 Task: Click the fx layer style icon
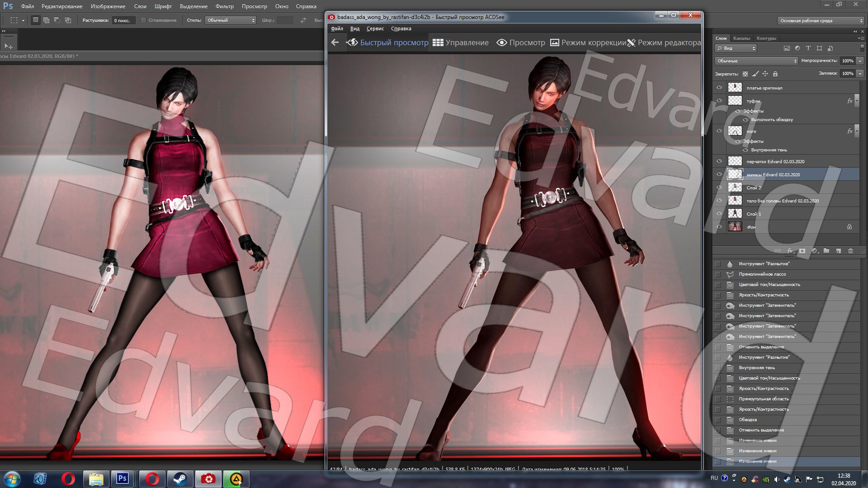pos(790,251)
